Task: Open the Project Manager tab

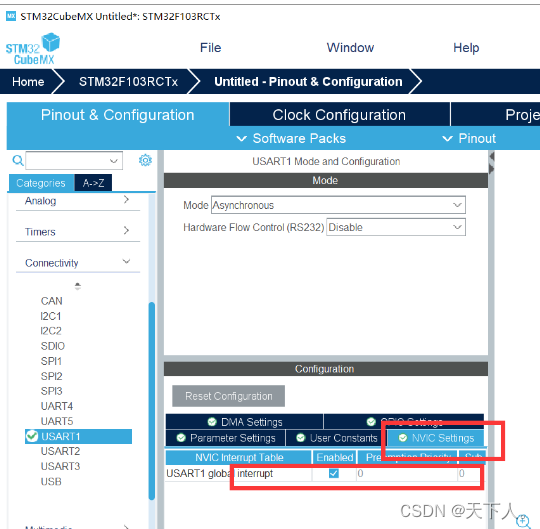Action: click(495, 114)
